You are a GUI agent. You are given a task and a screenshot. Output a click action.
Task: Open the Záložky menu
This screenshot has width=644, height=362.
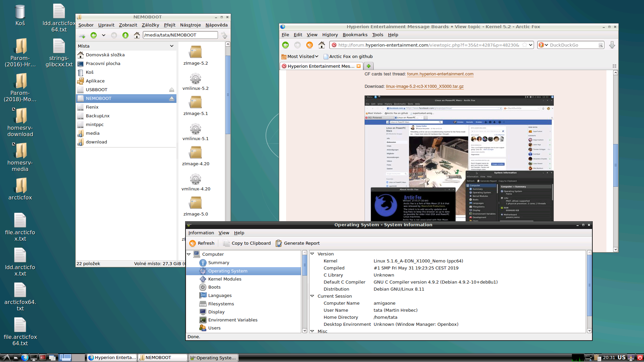pyautogui.click(x=150, y=25)
